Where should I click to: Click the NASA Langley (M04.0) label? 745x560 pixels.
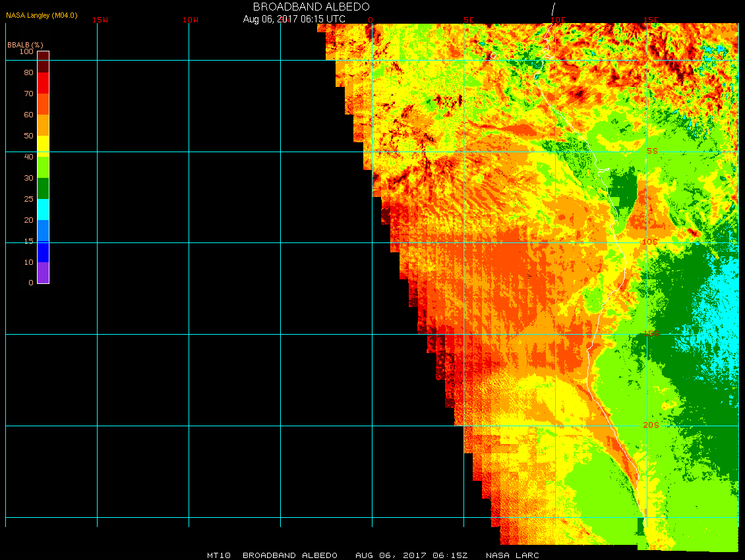[42, 14]
